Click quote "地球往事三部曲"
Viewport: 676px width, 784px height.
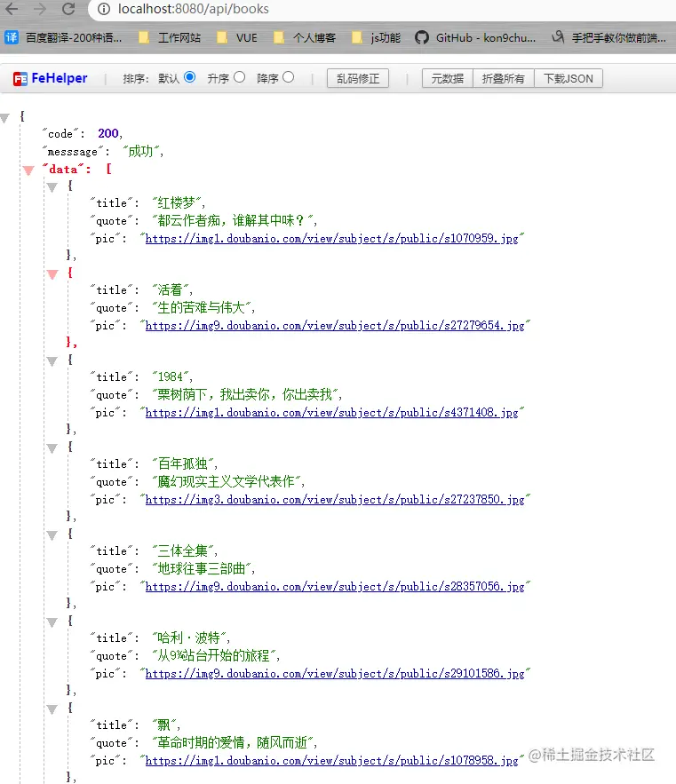(x=203, y=568)
